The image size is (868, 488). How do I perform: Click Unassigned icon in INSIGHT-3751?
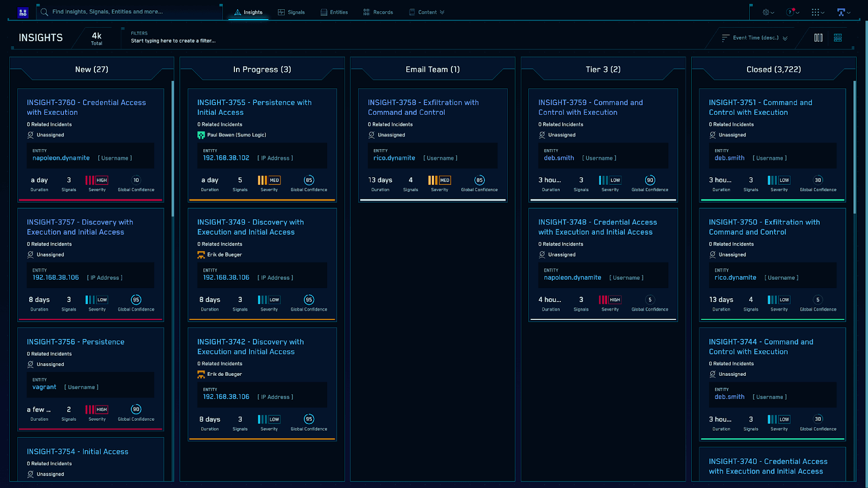(x=712, y=135)
